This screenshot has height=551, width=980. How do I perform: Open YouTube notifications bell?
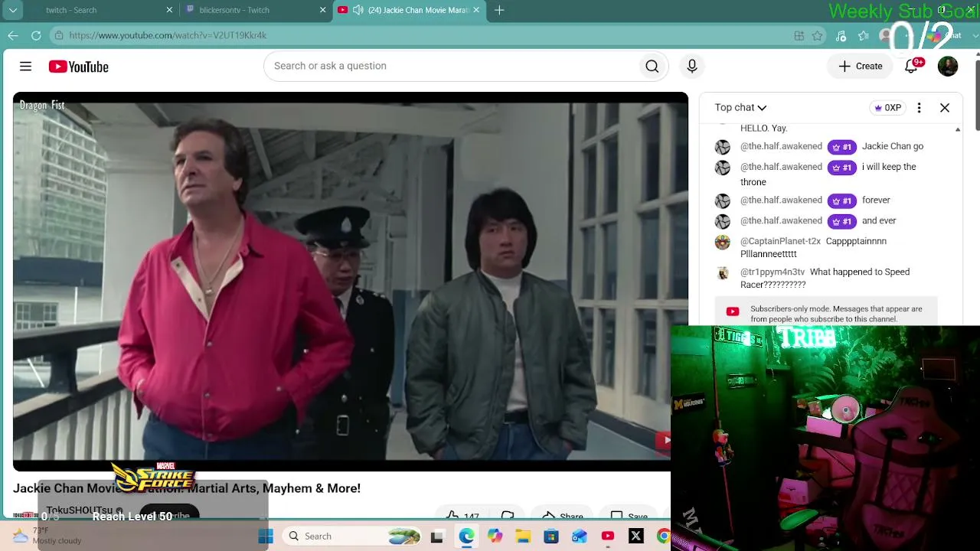point(911,67)
